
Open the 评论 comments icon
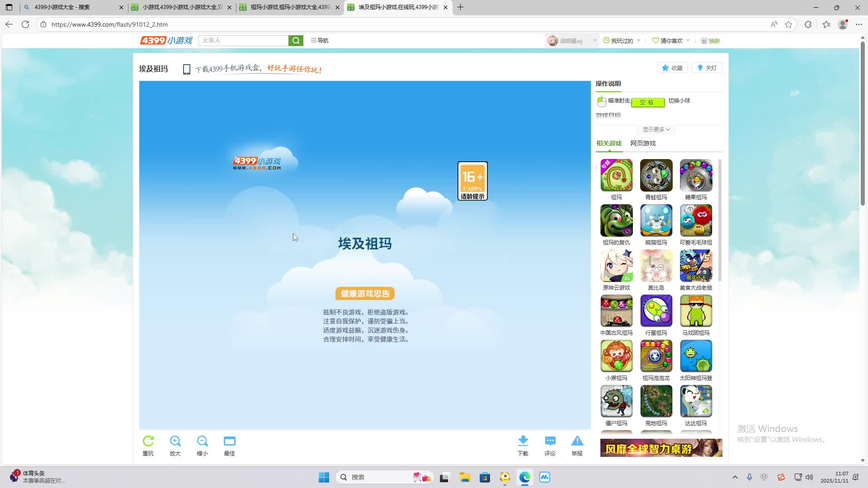(x=550, y=441)
